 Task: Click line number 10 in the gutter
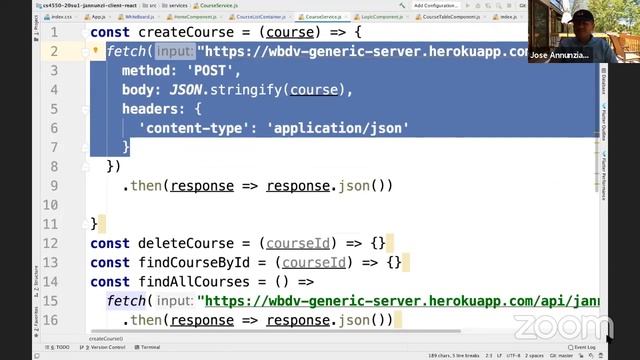coord(51,205)
